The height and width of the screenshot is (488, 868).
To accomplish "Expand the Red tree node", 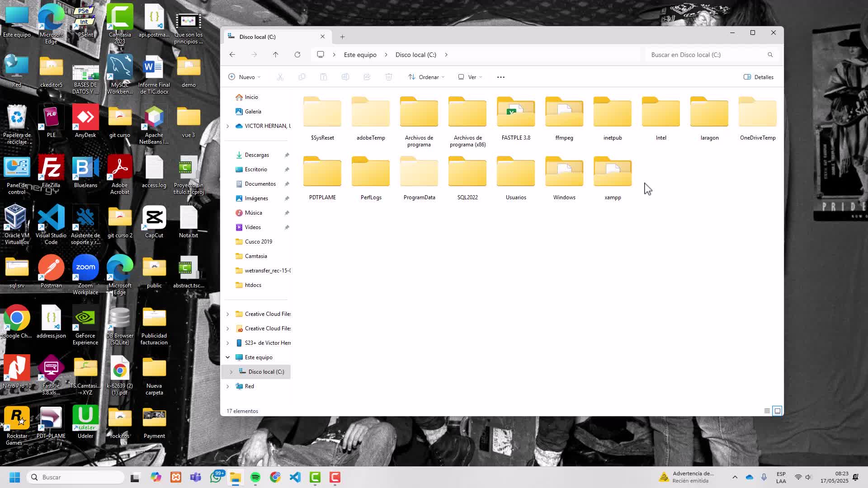I will click(x=227, y=386).
